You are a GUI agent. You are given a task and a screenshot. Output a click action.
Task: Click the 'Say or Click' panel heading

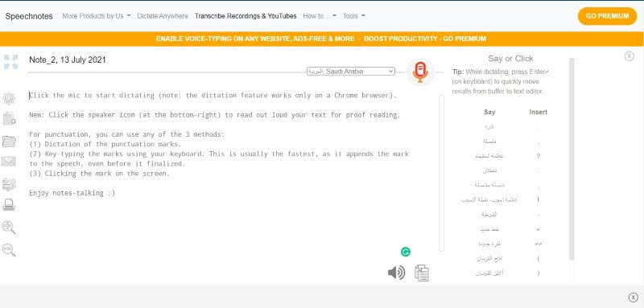(x=510, y=59)
